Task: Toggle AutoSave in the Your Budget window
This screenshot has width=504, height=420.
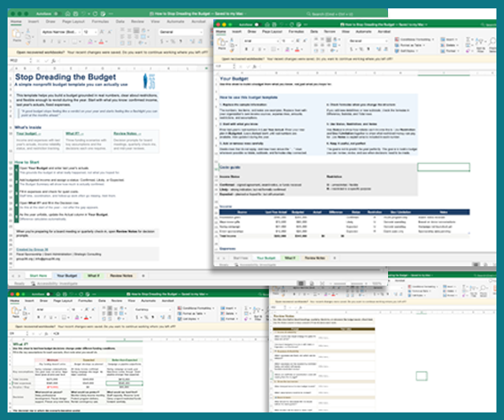Action: click(257, 24)
